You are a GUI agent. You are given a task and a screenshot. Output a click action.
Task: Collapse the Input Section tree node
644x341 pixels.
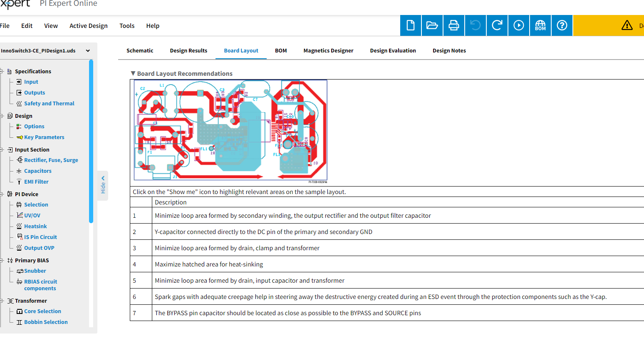tap(2, 150)
